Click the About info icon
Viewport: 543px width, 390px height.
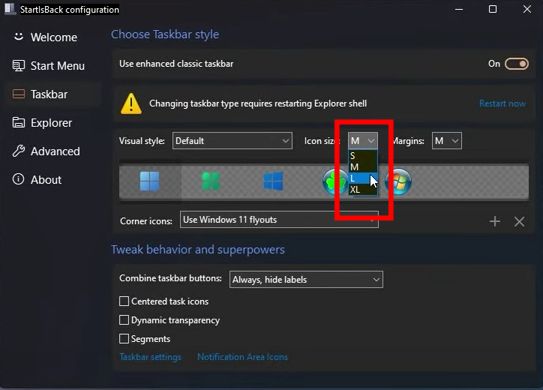(x=18, y=179)
